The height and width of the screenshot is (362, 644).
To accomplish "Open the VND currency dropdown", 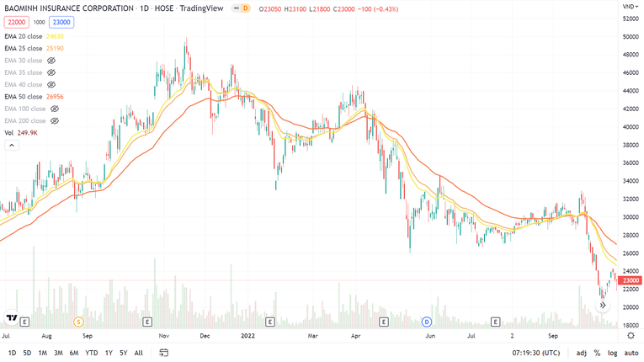I will point(631,6).
